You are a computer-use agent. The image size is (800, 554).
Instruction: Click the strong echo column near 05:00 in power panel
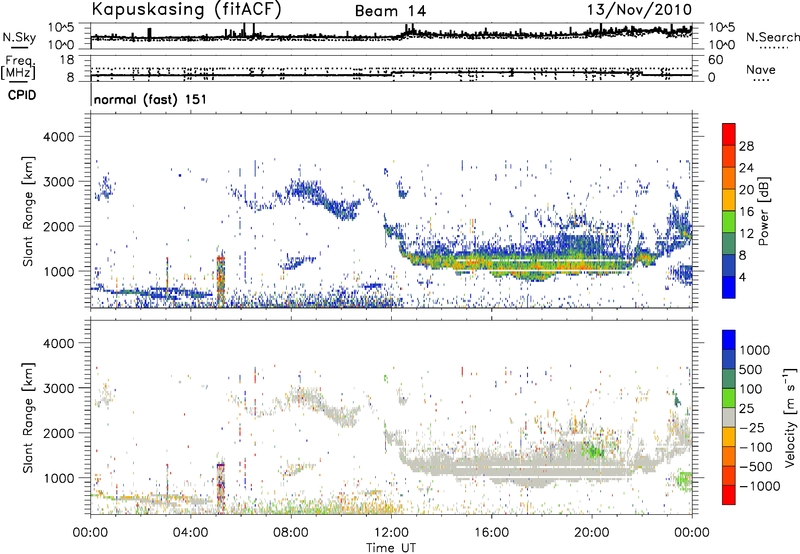220,281
